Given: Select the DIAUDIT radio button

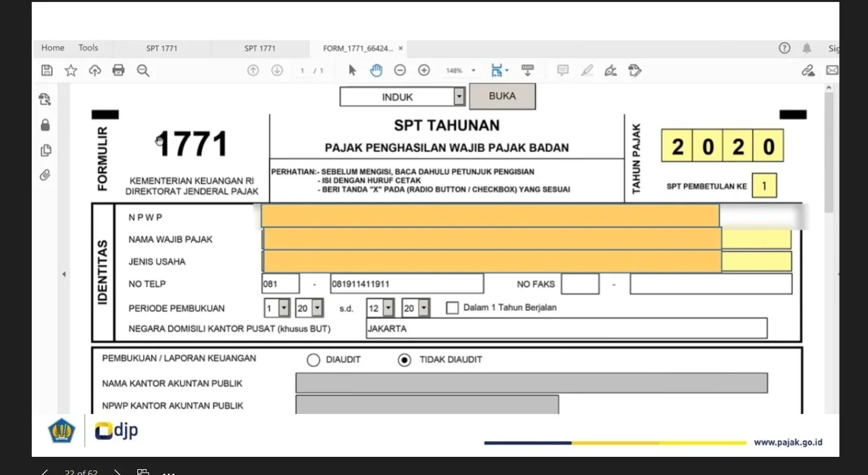Looking at the screenshot, I should point(314,360).
